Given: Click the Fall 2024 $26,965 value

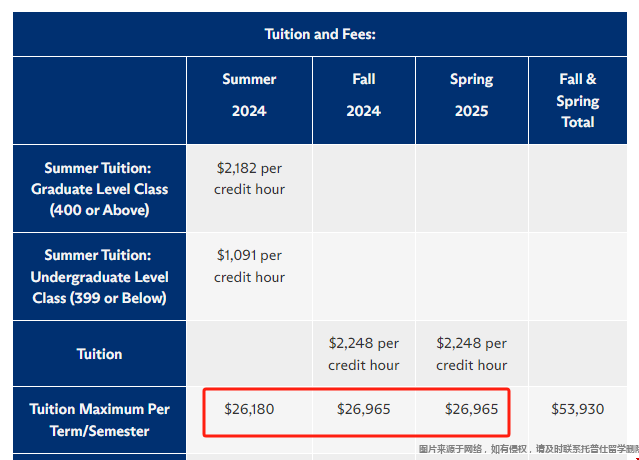Looking at the screenshot, I should [364, 409].
